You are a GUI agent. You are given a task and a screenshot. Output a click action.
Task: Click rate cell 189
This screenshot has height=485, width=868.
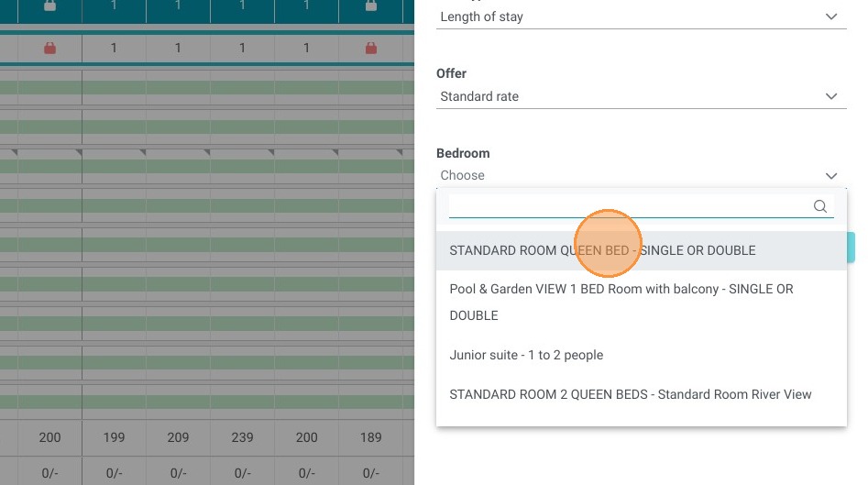pyautogui.click(x=371, y=437)
